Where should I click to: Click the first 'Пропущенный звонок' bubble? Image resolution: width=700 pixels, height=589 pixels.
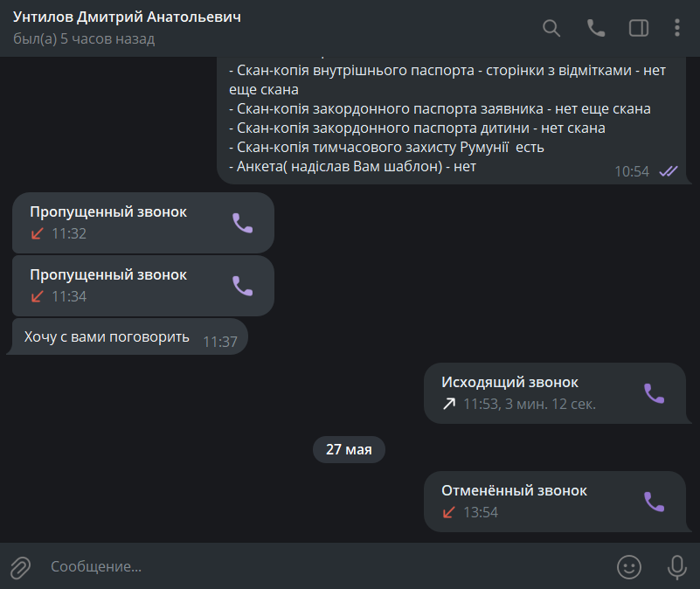[x=142, y=223]
